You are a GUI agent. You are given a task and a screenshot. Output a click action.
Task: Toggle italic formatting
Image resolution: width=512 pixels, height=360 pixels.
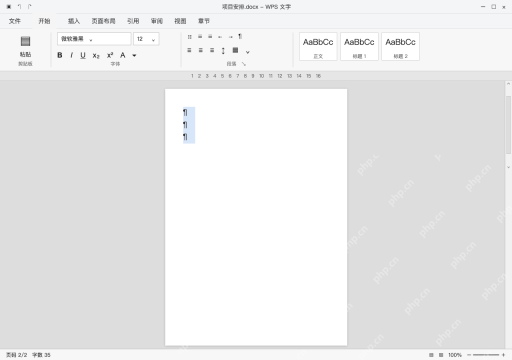(71, 55)
